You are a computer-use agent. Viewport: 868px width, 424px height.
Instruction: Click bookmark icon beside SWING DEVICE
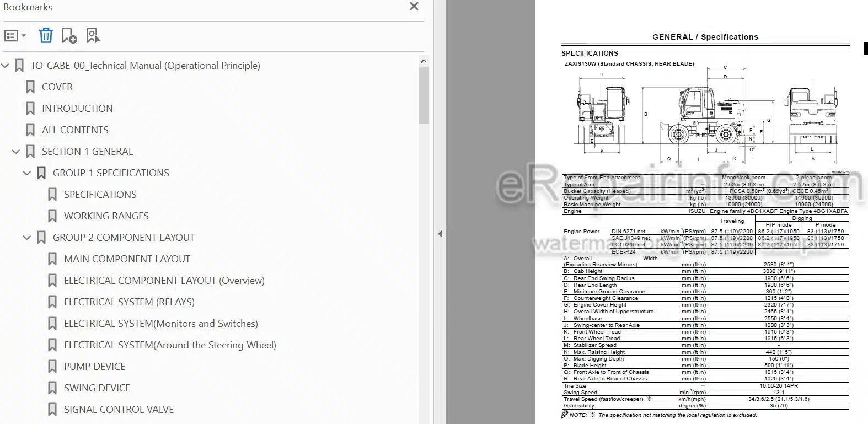click(x=52, y=388)
